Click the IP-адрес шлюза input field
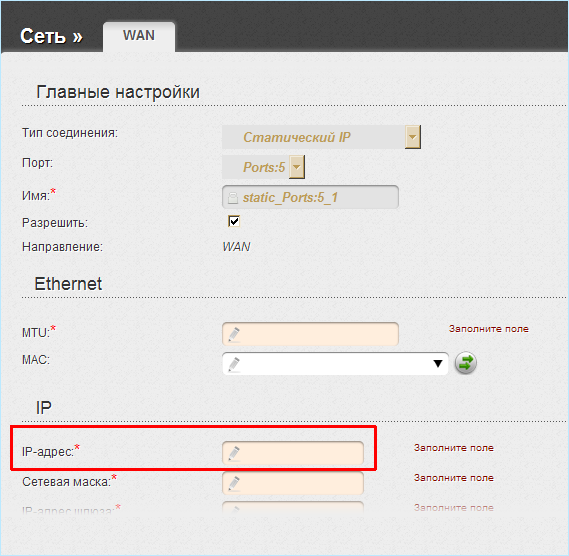 click(x=293, y=507)
